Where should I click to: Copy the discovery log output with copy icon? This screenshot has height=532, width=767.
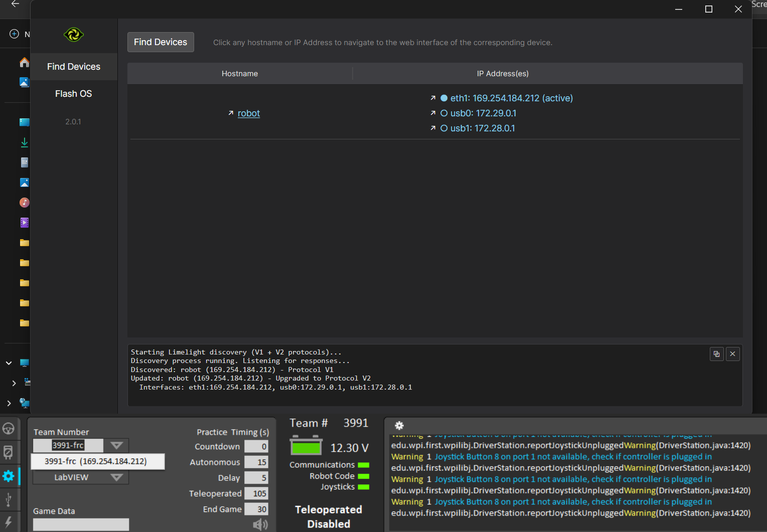716,354
